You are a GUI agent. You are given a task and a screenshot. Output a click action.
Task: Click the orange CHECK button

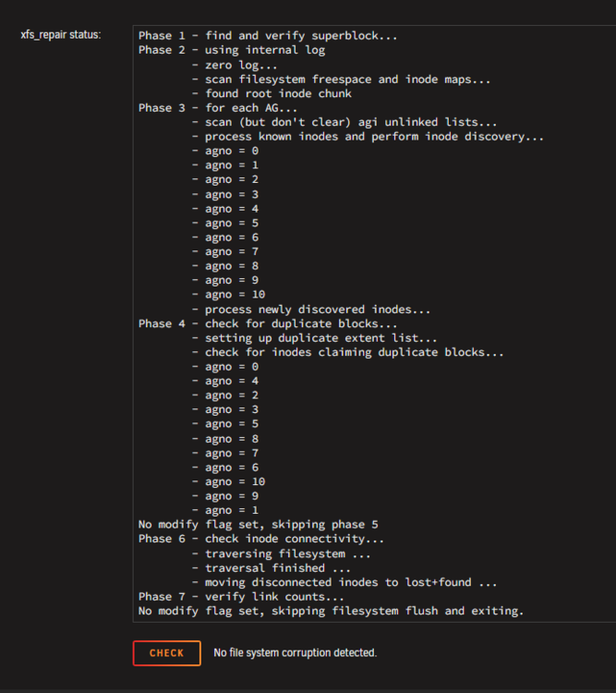coord(166,652)
